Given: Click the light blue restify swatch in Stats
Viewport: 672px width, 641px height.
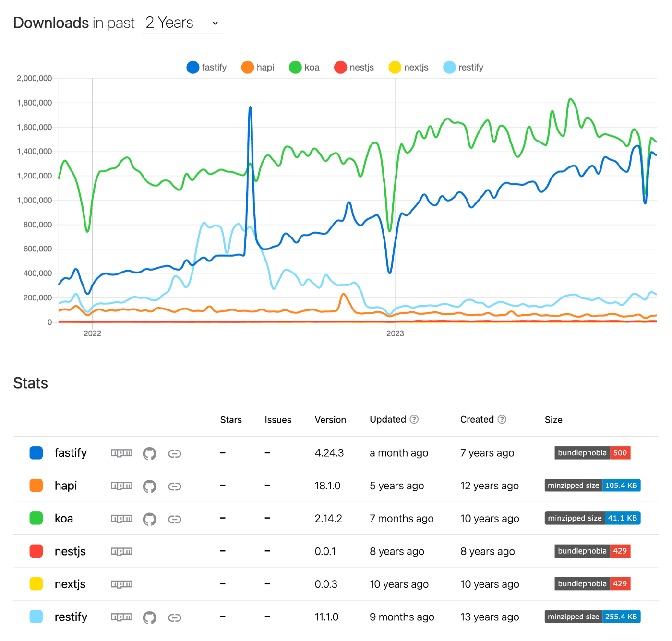Looking at the screenshot, I should click(x=36, y=617).
